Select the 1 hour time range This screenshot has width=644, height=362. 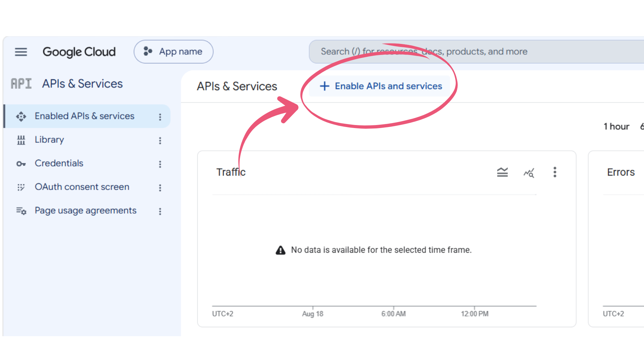point(616,126)
